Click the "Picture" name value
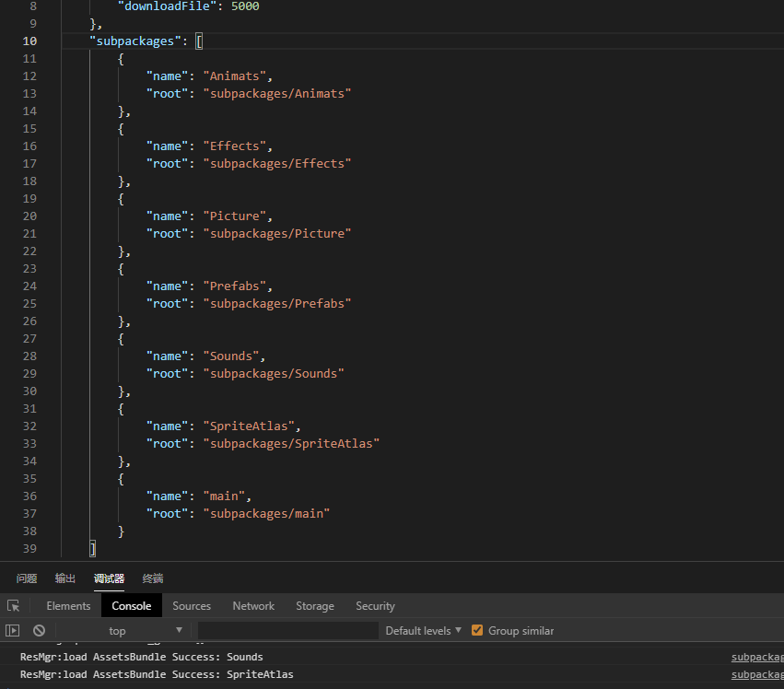The image size is (784, 689). [x=235, y=216]
